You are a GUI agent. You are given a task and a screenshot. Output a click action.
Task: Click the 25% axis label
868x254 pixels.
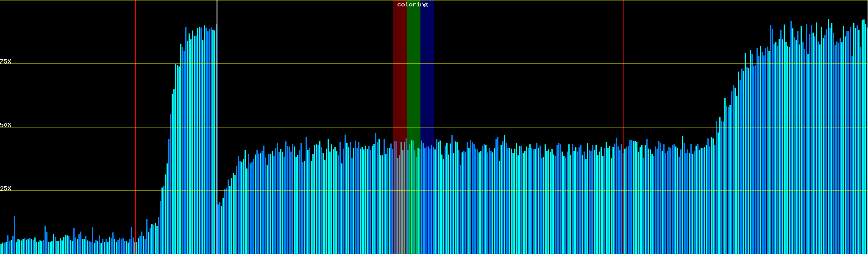point(6,188)
